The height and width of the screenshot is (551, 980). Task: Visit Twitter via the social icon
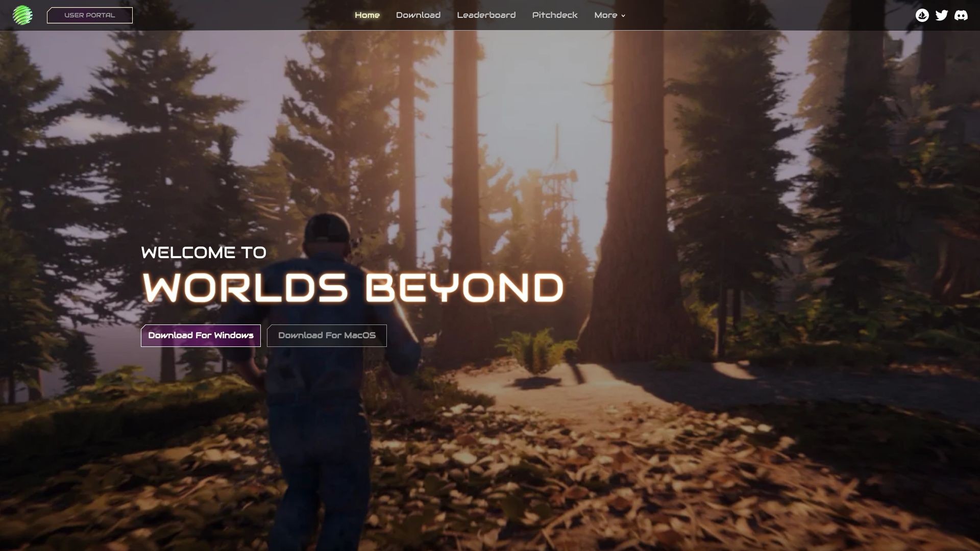tap(941, 15)
